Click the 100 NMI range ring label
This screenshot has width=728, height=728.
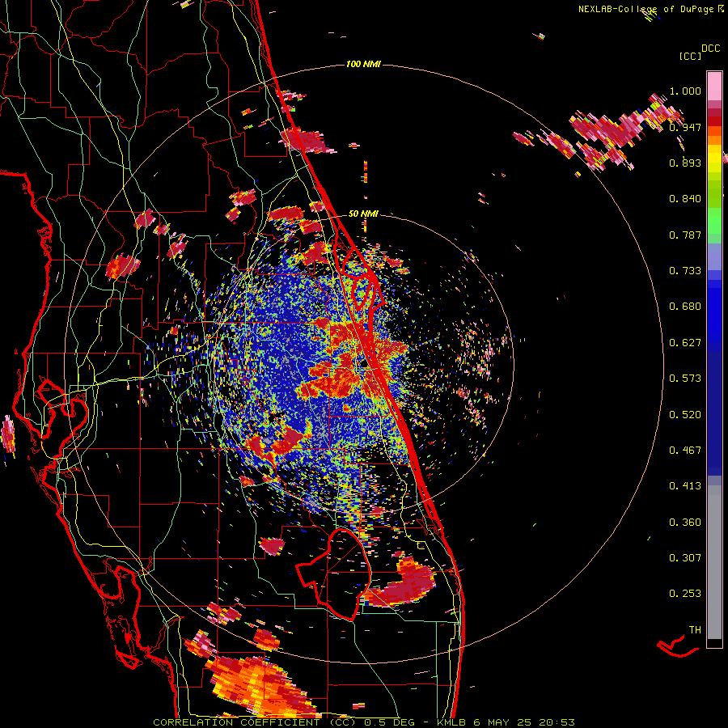click(x=363, y=64)
